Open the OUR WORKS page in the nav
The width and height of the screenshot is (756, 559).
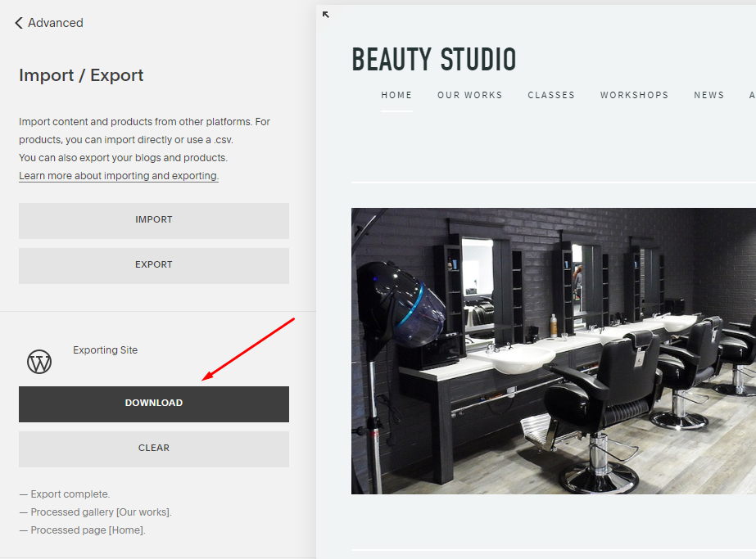tap(469, 95)
